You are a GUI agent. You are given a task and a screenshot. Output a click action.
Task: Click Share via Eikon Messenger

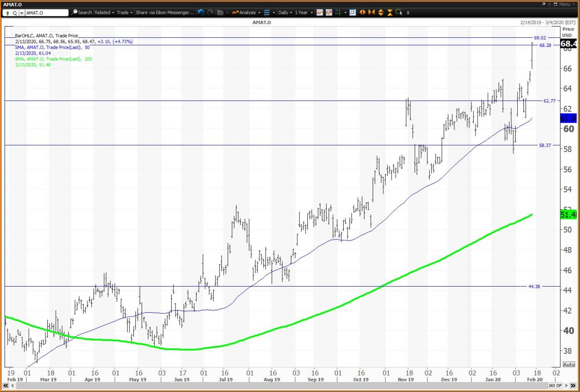164,13
